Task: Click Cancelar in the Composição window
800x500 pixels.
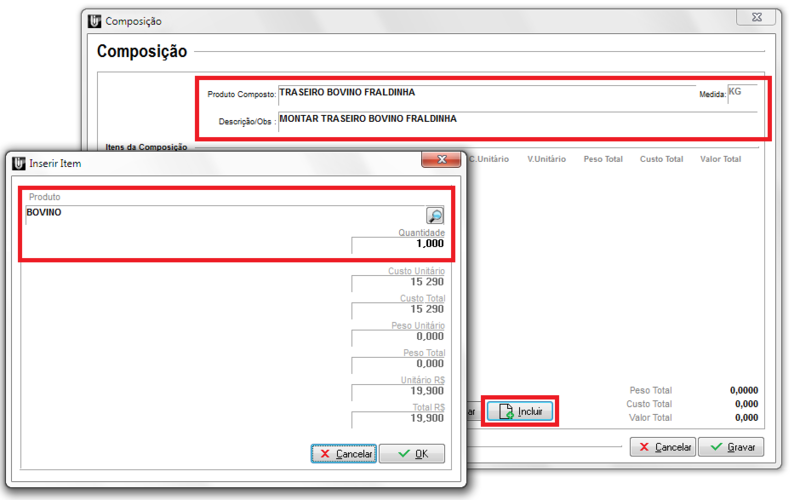Action: tap(662, 447)
